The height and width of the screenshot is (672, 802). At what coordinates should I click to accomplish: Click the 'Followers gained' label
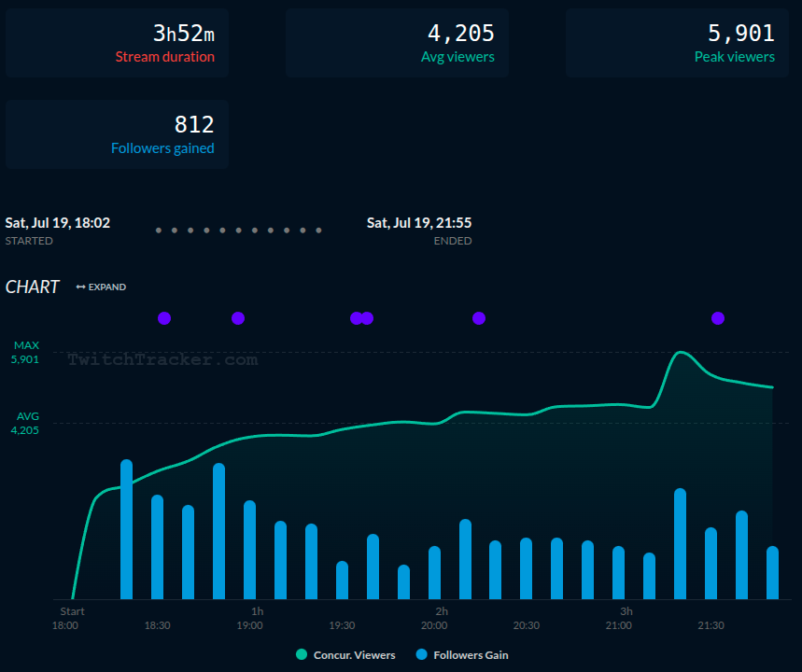162,148
